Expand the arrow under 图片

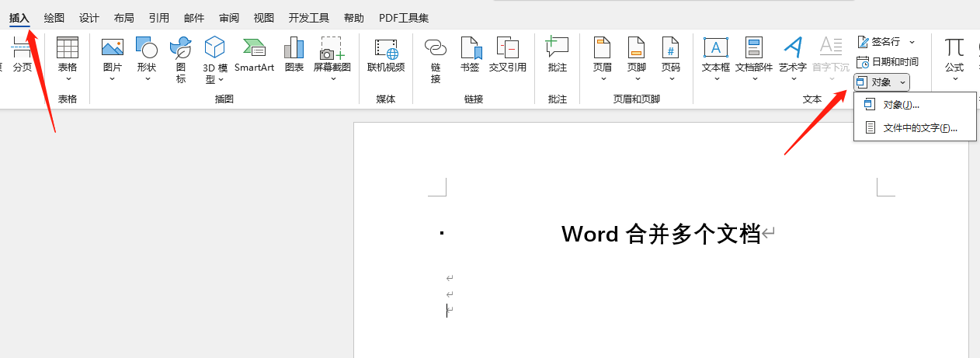coord(113,79)
